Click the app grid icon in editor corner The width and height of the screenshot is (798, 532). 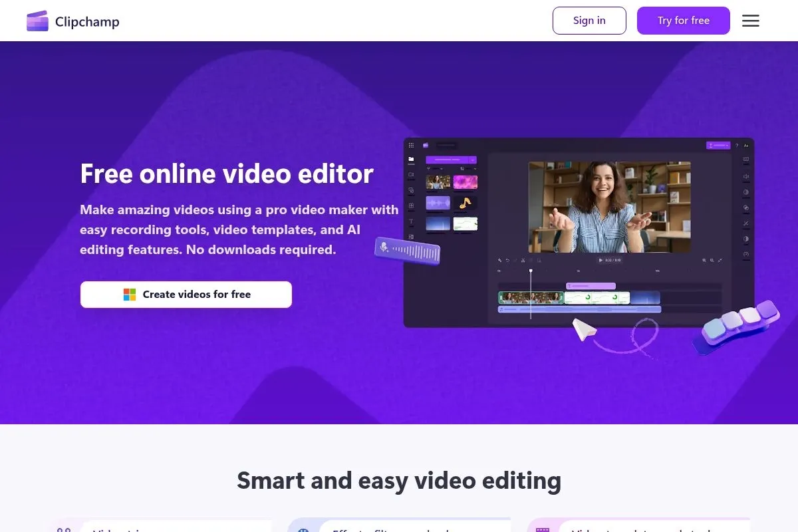[x=411, y=145]
